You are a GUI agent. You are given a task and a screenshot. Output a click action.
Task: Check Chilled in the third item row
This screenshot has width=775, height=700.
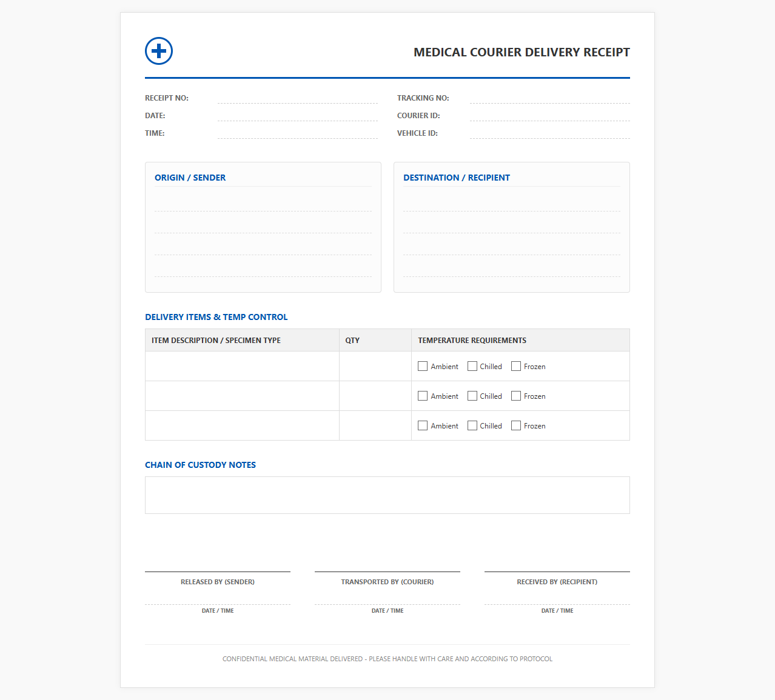tap(472, 425)
